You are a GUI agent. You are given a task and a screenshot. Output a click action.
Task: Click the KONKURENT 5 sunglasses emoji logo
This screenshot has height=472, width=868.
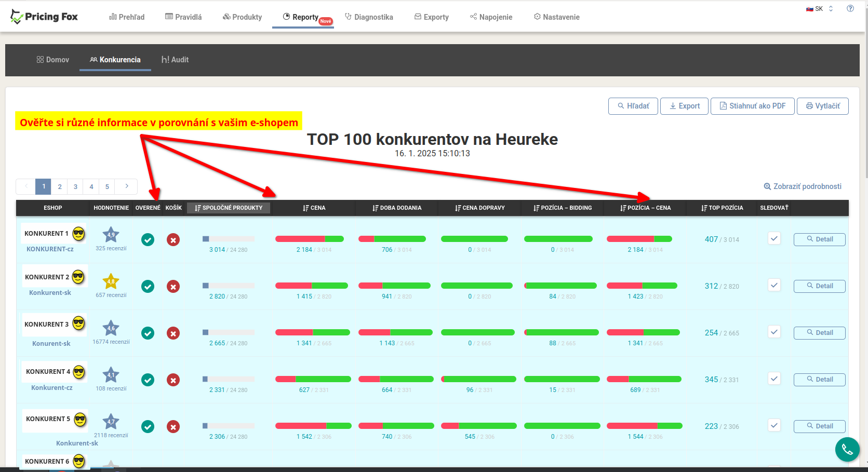coord(79,419)
